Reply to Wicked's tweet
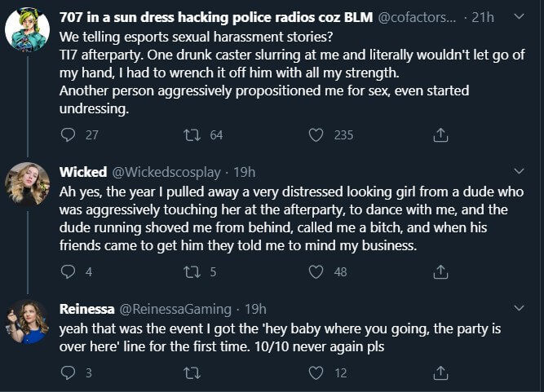 pos(68,272)
